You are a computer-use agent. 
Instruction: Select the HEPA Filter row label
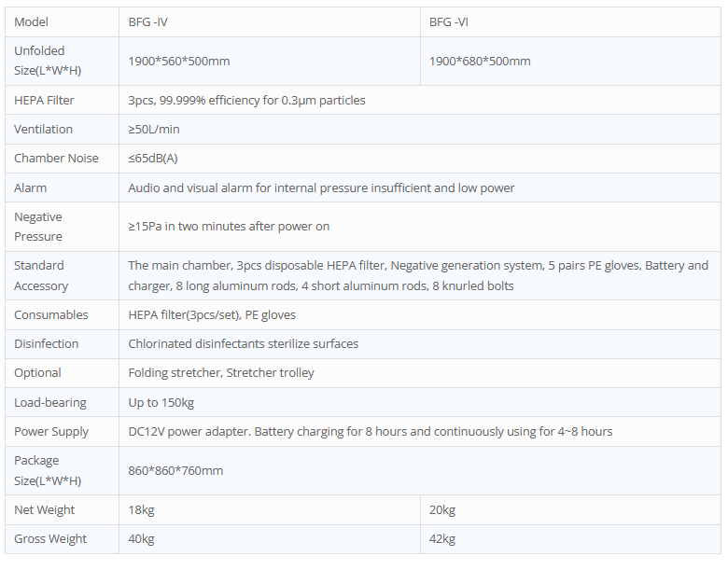coord(44,100)
